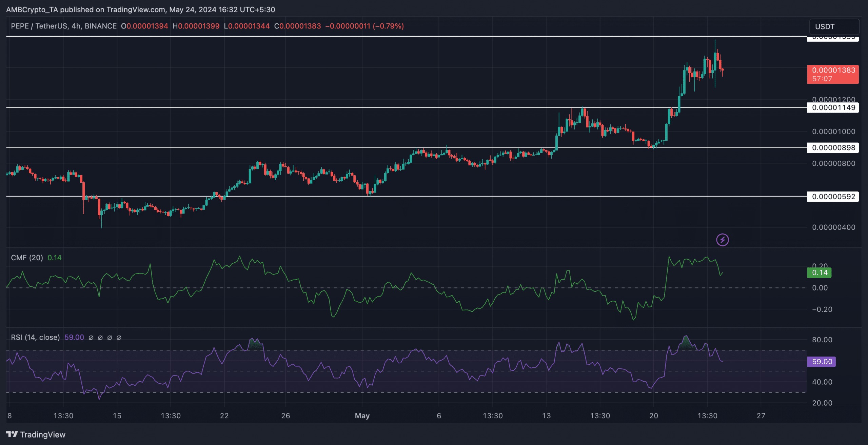Click the purple RSI value label 59.00
The height and width of the screenshot is (445, 868).
(x=822, y=362)
